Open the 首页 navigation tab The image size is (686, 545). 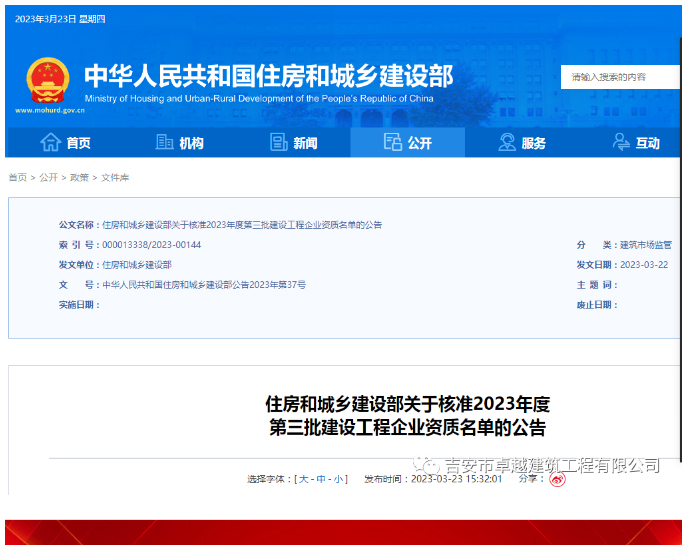pyautogui.click(x=65, y=143)
